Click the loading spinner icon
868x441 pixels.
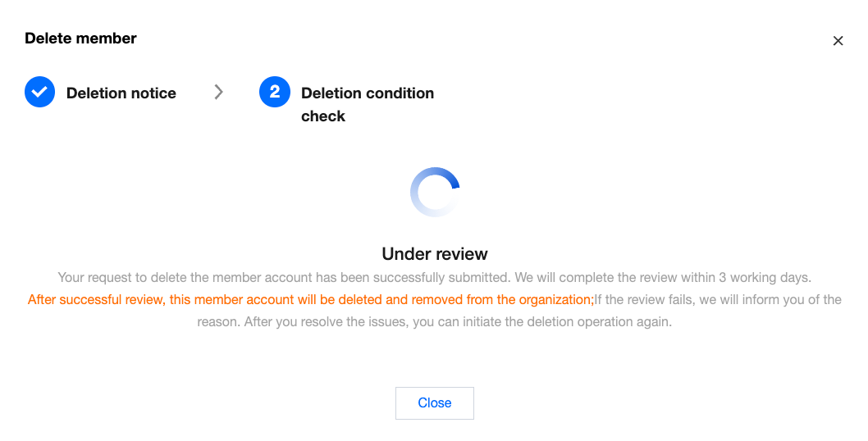[435, 193]
